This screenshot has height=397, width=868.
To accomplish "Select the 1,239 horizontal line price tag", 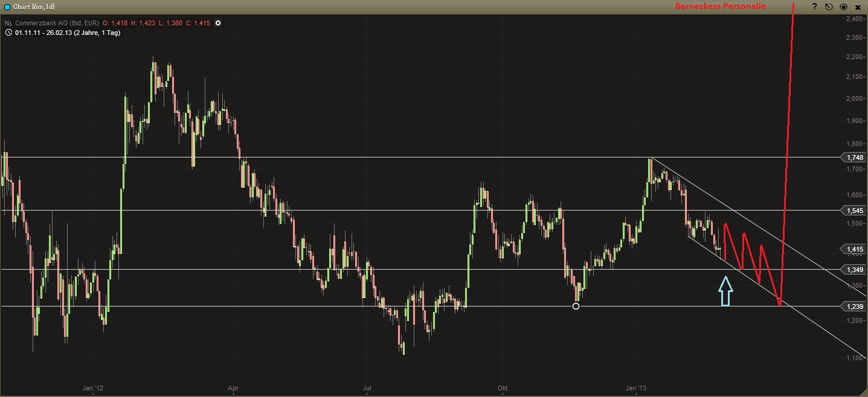I will 854,306.
